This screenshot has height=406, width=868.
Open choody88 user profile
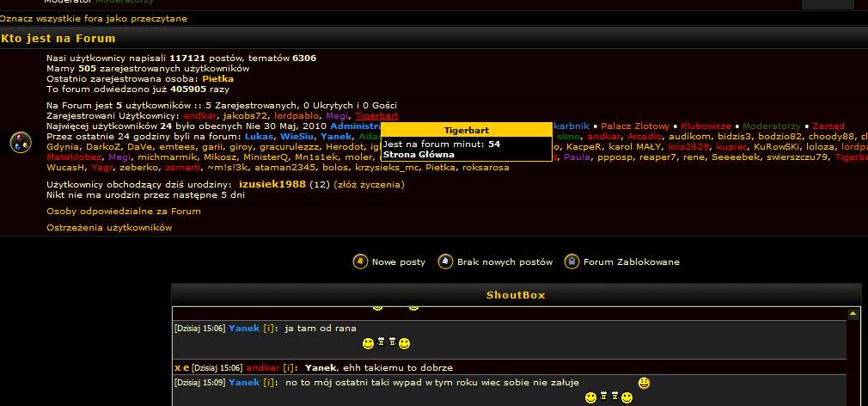click(832, 136)
